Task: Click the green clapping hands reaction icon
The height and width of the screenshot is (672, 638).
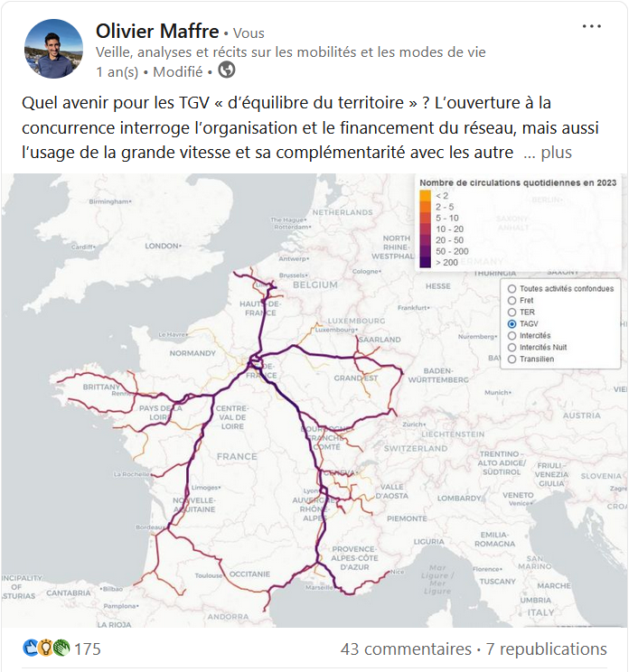Action: click(61, 649)
